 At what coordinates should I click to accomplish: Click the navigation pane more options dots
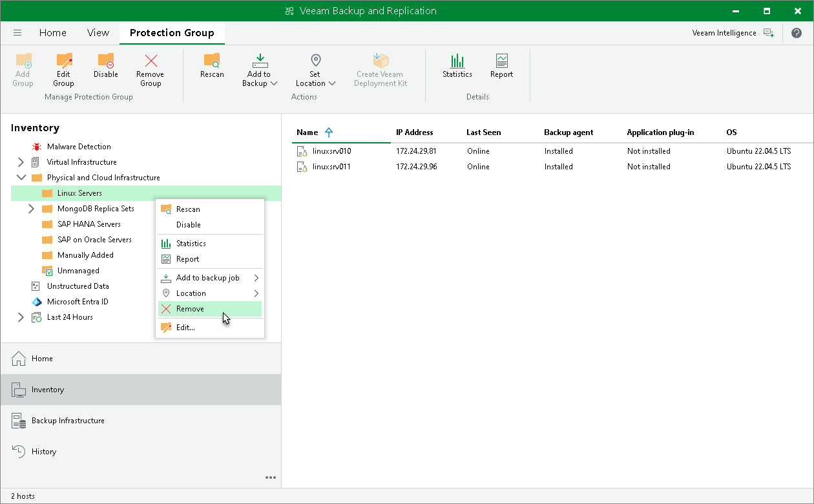(x=271, y=478)
